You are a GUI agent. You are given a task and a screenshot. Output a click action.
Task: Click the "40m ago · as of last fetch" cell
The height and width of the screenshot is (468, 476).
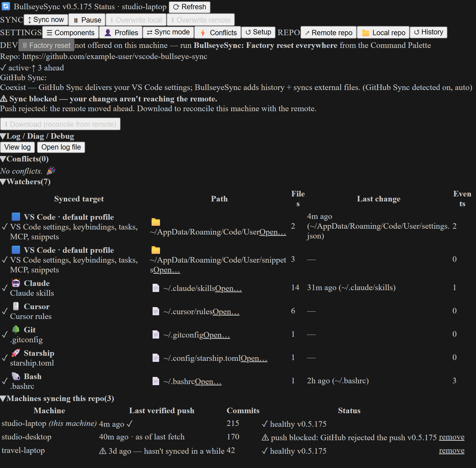tap(142, 437)
